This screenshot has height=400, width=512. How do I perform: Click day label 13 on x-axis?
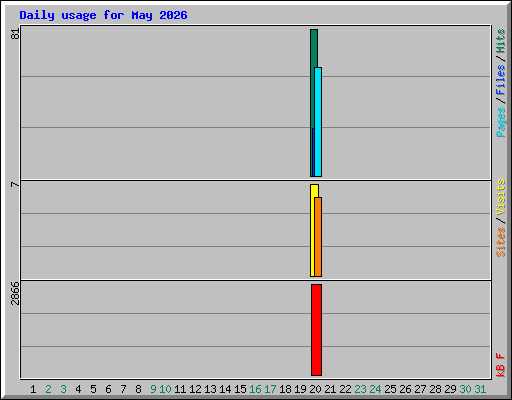point(210,389)
